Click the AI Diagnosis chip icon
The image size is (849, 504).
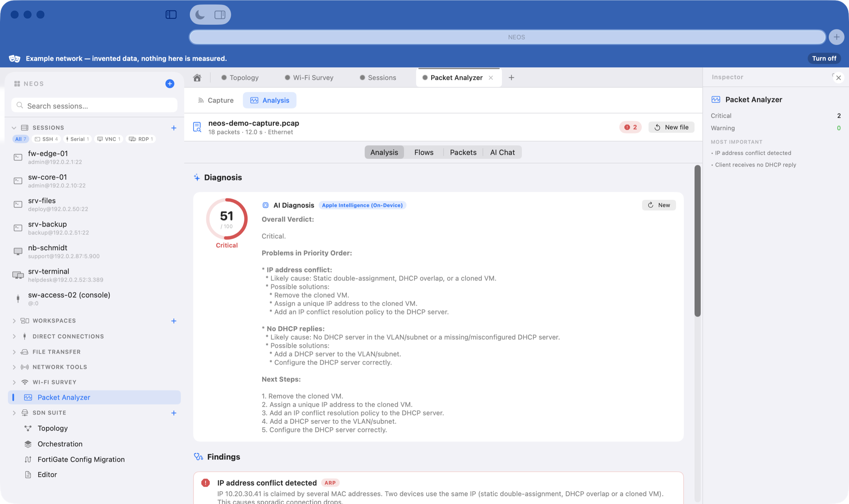click(265, 205)
